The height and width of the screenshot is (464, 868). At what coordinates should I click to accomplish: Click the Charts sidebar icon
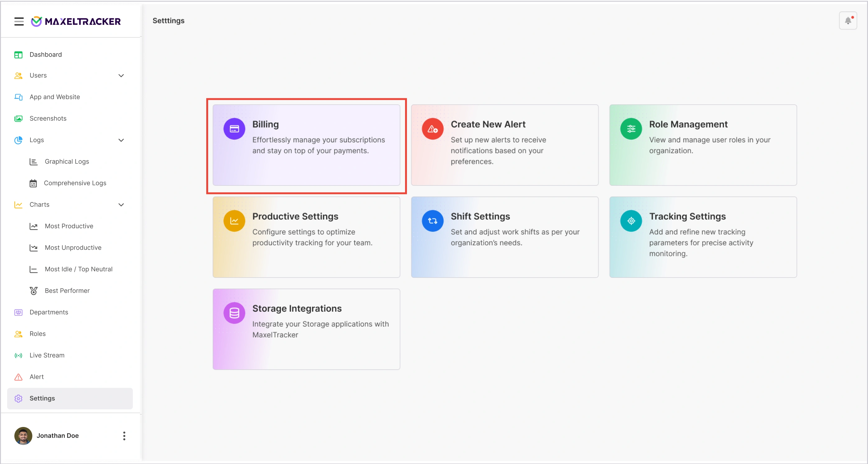tap(18, 205)
